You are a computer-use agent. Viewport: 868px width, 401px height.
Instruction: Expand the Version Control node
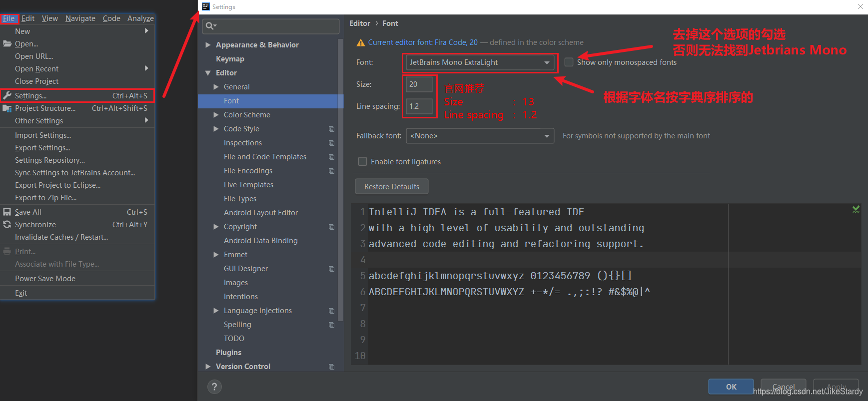pos(208,367)
